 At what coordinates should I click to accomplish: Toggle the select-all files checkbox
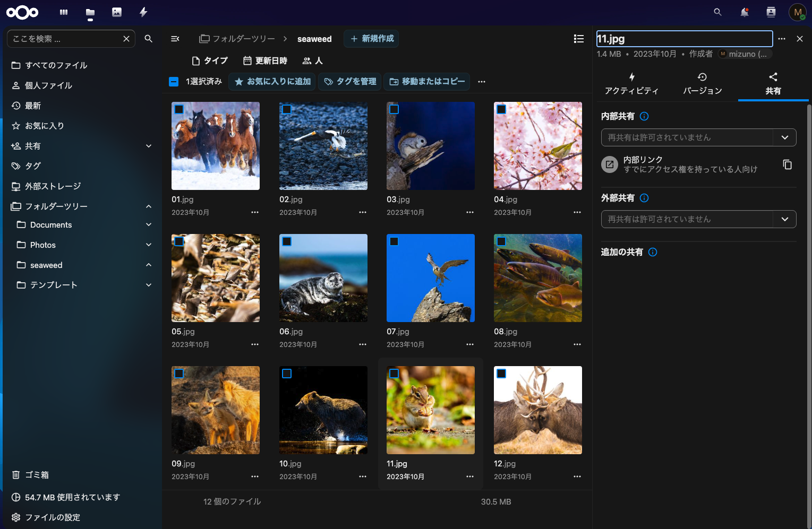pos(174,82)
